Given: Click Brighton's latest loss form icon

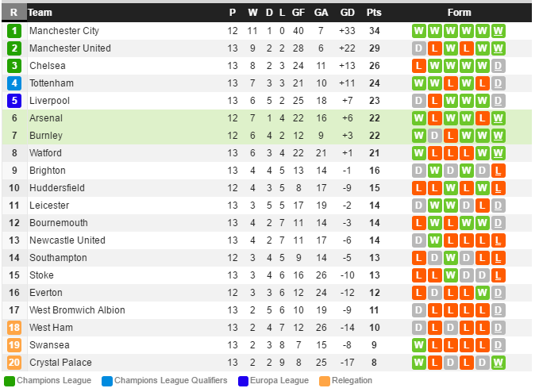Looking at the screenshot, I should [498, 171].
